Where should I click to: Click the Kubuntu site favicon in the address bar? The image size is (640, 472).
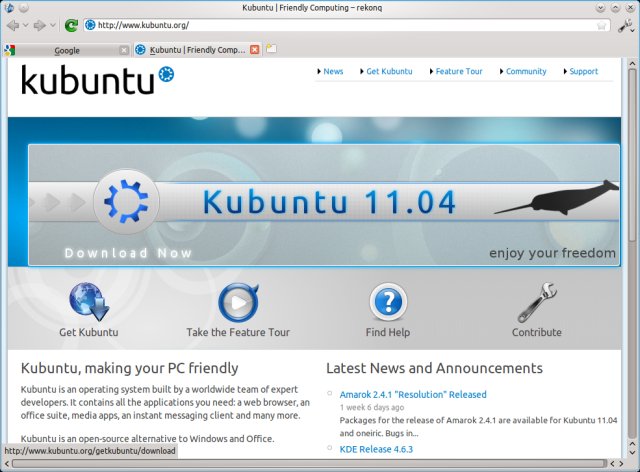pyautogui.click(x=90, y=25)
